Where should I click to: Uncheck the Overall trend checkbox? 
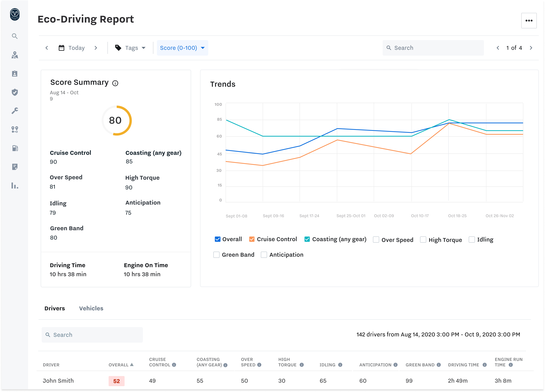[217, 239]
